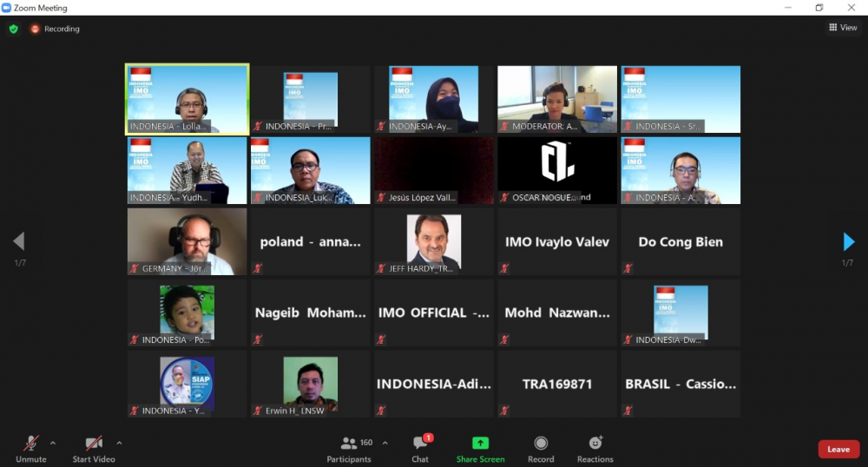The image size is (868, 467).
Task: Select IMO OFFICIAL participant tile
Action: (434, 313)
